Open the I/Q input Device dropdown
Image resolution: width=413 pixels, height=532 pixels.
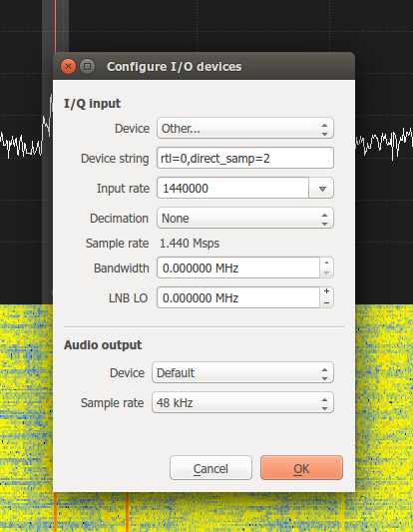(245, 128)
